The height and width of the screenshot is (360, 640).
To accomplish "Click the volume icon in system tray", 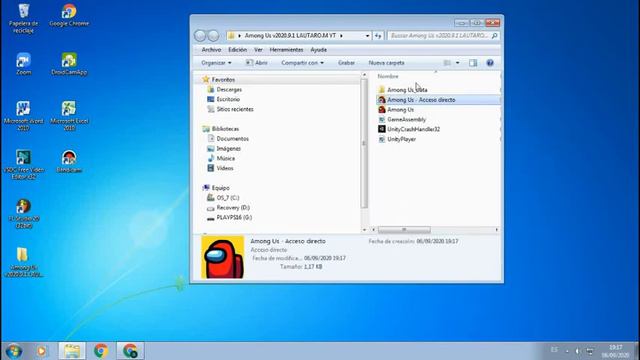I will tap(578, 351).
